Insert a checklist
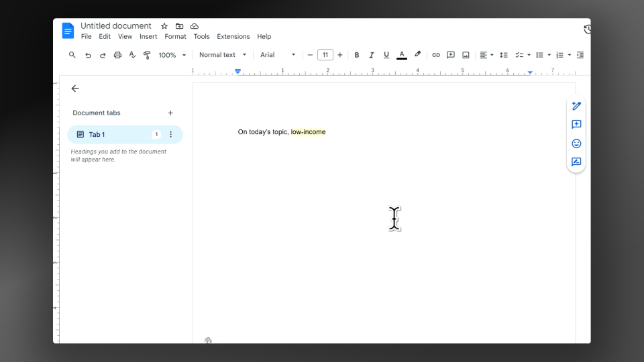Viewport: 644px width, 362px height. (519, 55)
